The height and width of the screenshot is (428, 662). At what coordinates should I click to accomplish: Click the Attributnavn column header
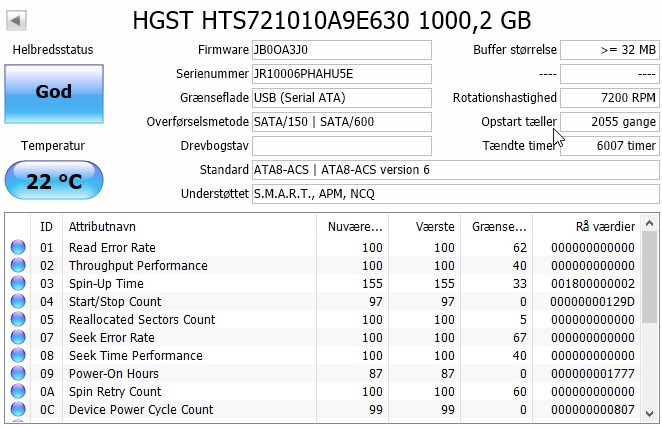(189, 227)
